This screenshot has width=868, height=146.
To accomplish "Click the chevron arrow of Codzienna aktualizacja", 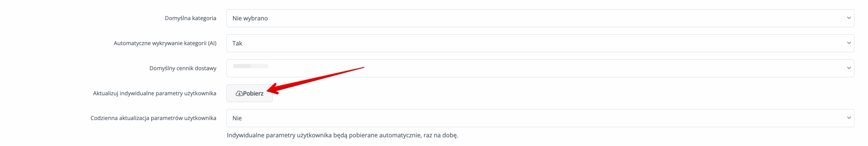I will coord(849,118).
